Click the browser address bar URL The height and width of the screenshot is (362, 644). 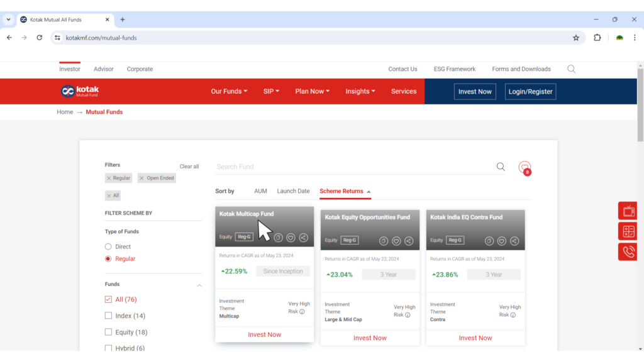(x=101, y=38)
